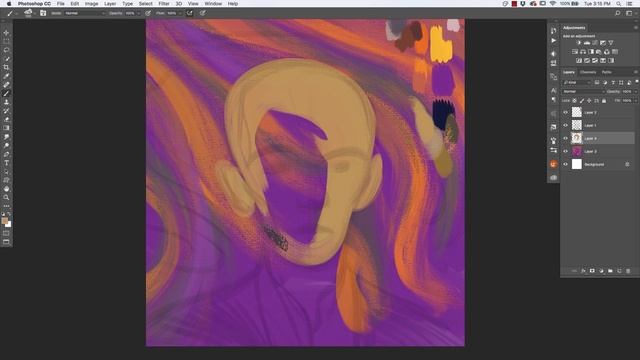Select the Healing Brush tool
The image size is (640, 360).
[6, 85]
